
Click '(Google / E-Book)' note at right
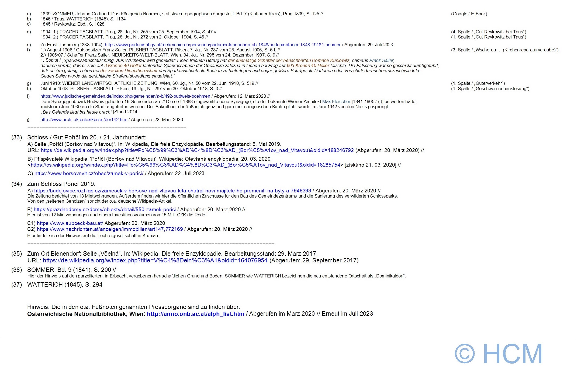pos(469,14)
